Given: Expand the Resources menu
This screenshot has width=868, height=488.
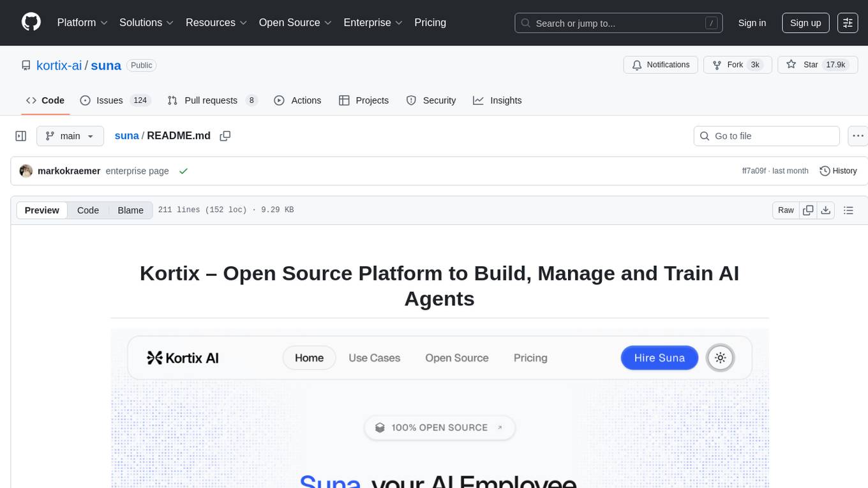Looking at the screenshot, I should coord(216,22).
